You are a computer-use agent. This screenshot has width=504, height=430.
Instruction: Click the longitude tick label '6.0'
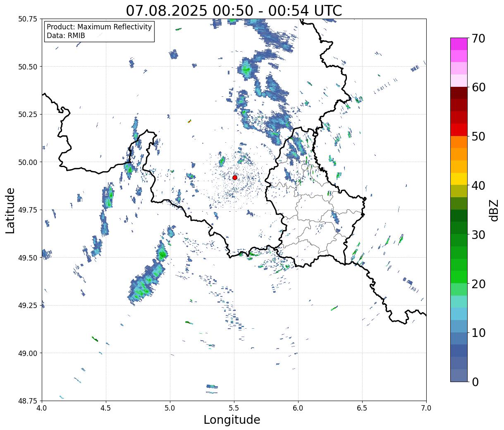pos(298,408)
